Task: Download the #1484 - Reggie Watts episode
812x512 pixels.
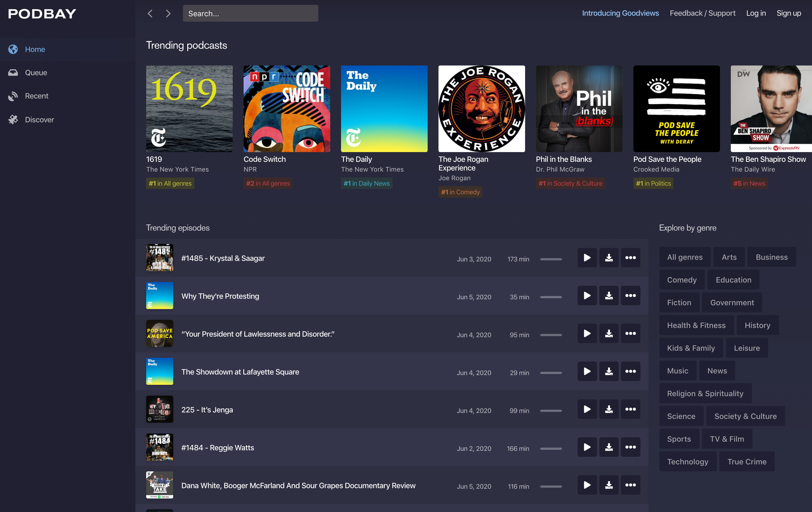Action: point(609,447)
